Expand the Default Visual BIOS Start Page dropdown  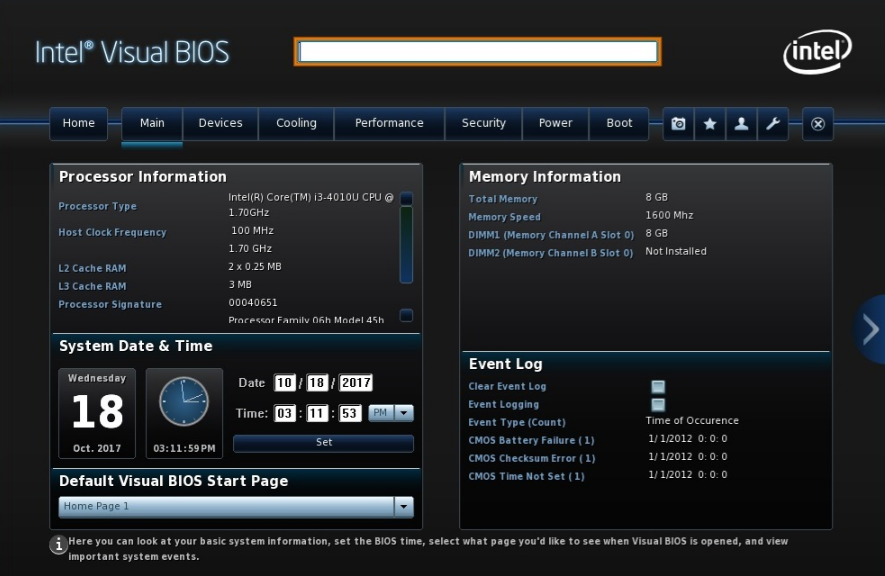coord(404,507)
